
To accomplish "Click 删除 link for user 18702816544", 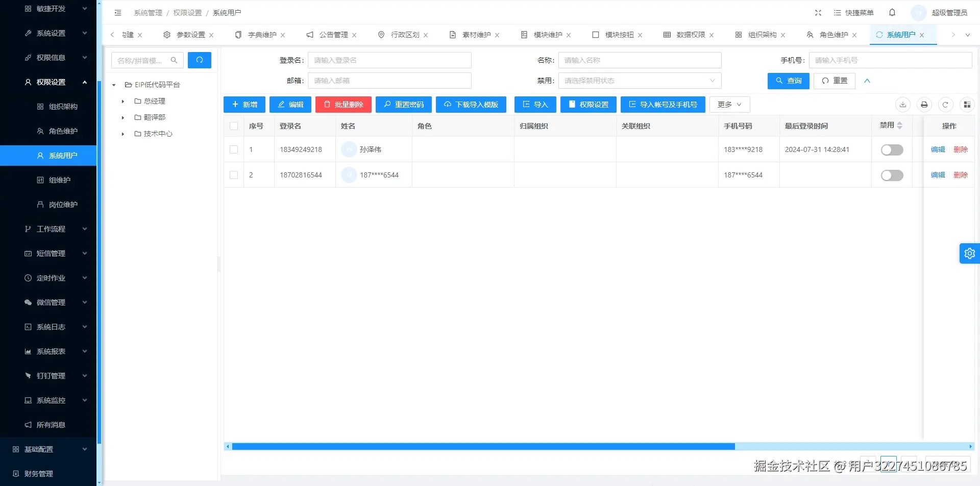I will pos(961,175).
